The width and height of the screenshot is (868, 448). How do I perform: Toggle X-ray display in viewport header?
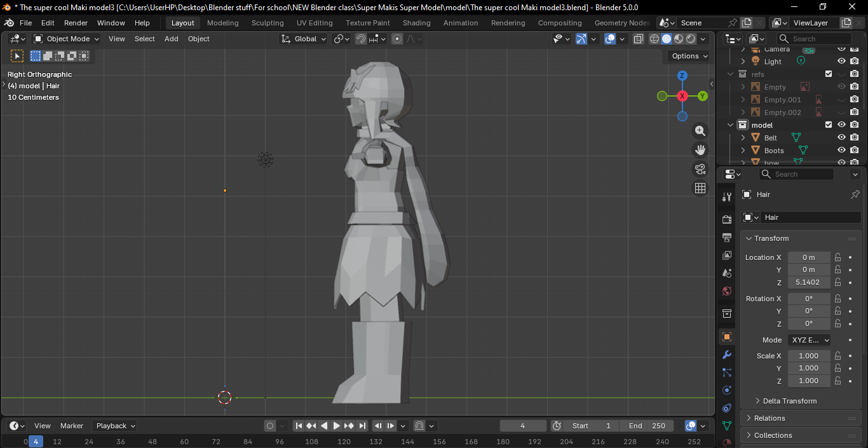639,39
